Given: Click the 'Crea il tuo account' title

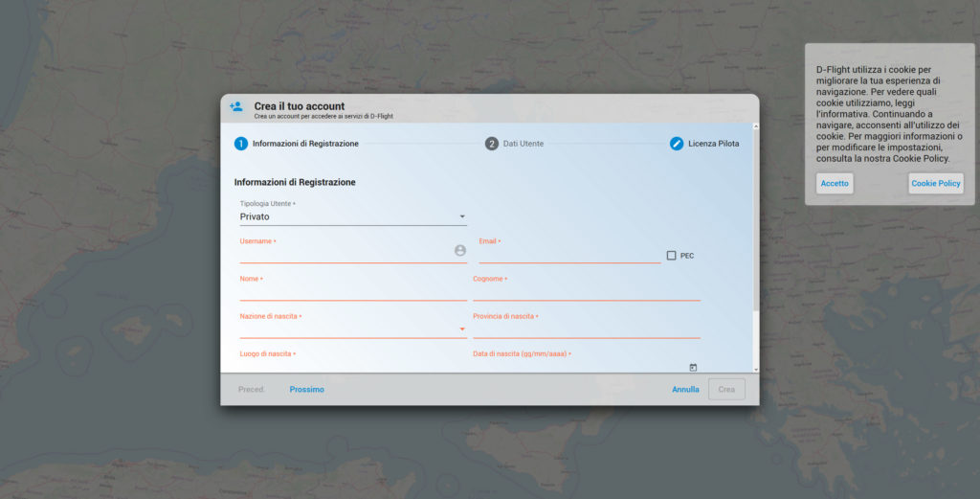Looking at the screenshot, I should pyautogui.click(x=299, y=106).
